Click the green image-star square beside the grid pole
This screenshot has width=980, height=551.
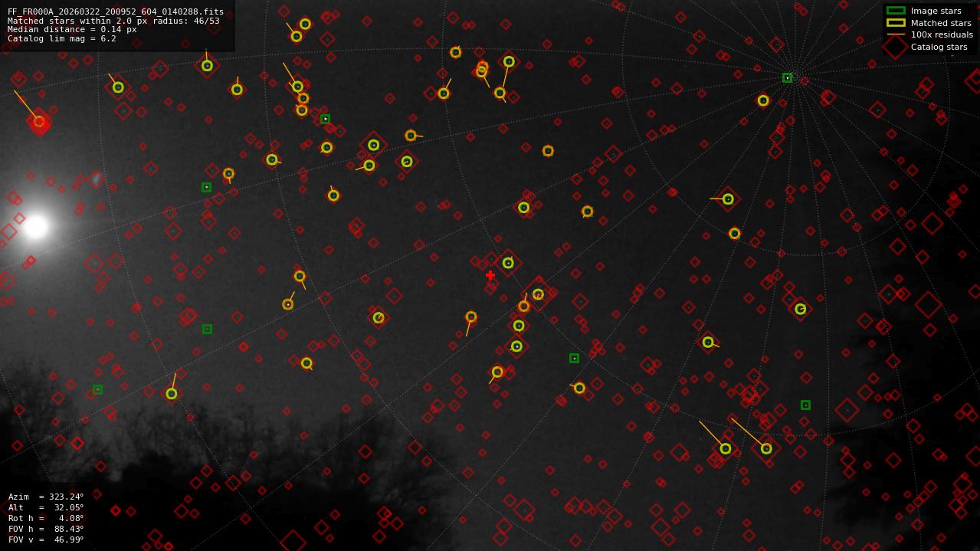(787, 77)
